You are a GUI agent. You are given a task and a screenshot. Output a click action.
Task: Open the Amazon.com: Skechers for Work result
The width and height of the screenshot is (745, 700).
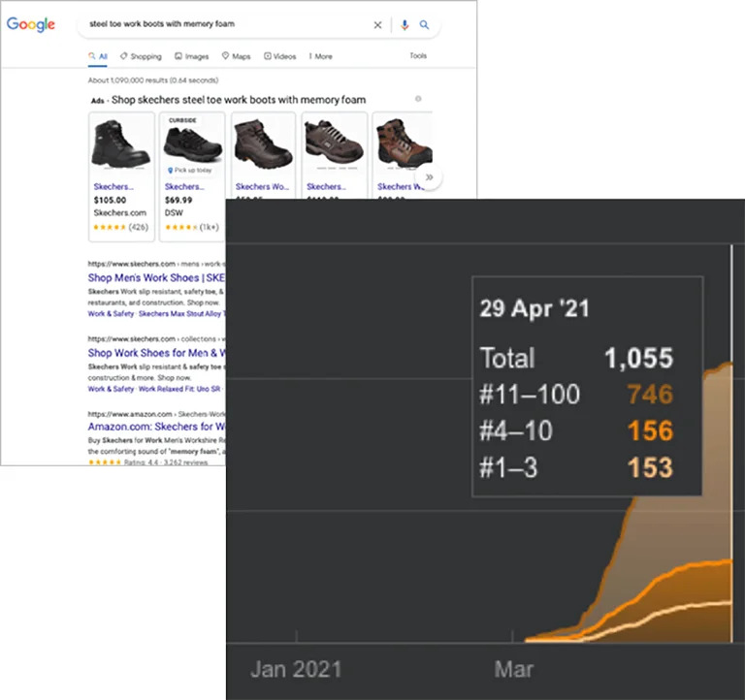pyautogui.click(x=157, y=427)
